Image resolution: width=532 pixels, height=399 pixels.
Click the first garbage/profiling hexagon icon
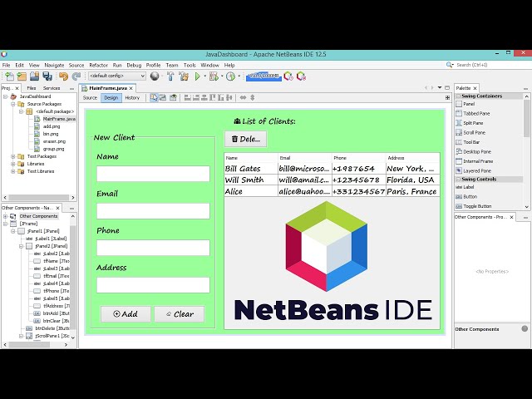click(288, 76)
